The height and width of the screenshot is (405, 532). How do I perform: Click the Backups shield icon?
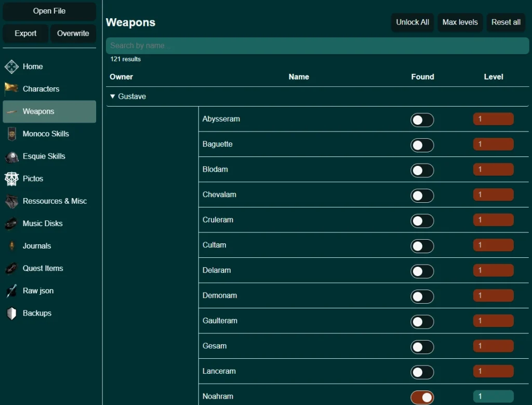(11, 313)
